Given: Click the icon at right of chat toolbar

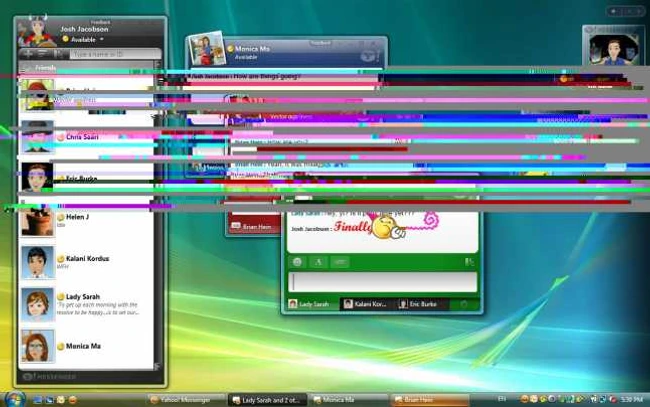Looking at the screenshot, I should 468,262.
